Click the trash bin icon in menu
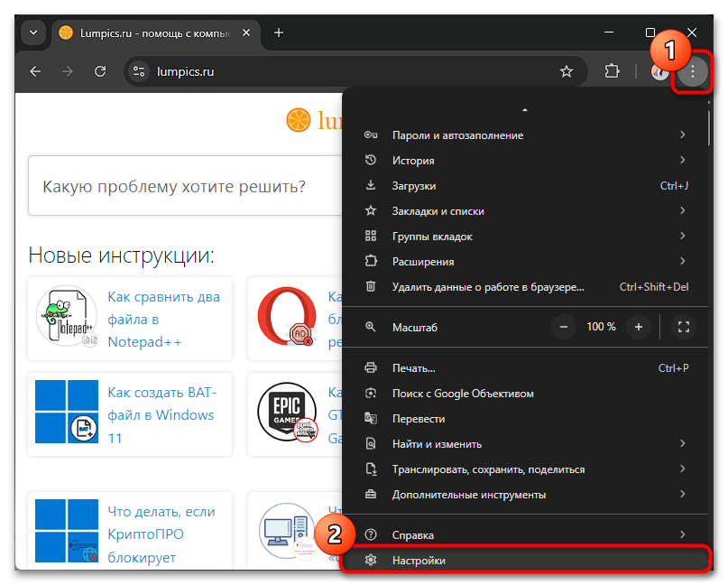The image size is (728, 585). tap(371, 287)
